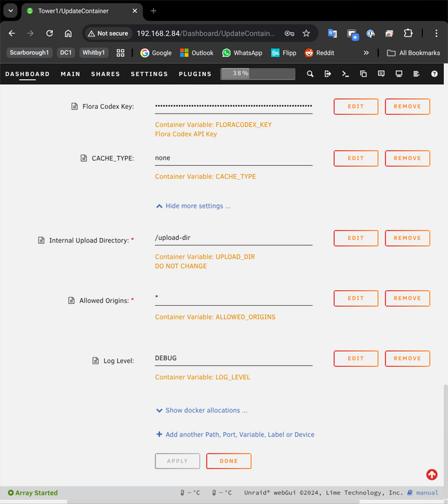
Task: Click EDIT for Flora Codex Key
Action: tap(356, 106)
